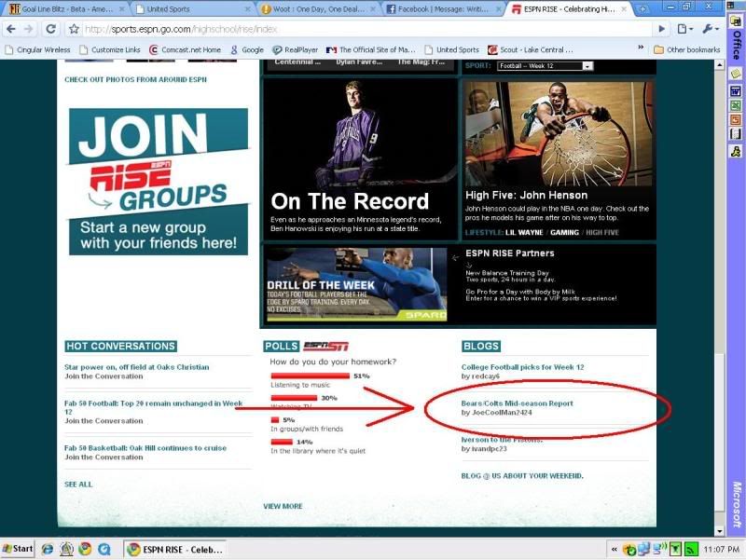The height and width of the screenshot is (560, 746).
Task: Click the VIEW MORE polls link
Action: coord(283,506)
